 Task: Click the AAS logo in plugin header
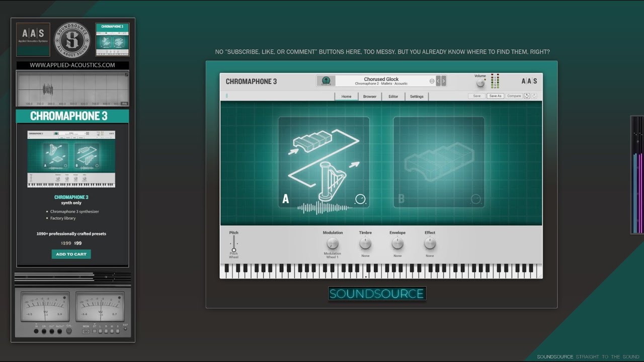(529, 81)
